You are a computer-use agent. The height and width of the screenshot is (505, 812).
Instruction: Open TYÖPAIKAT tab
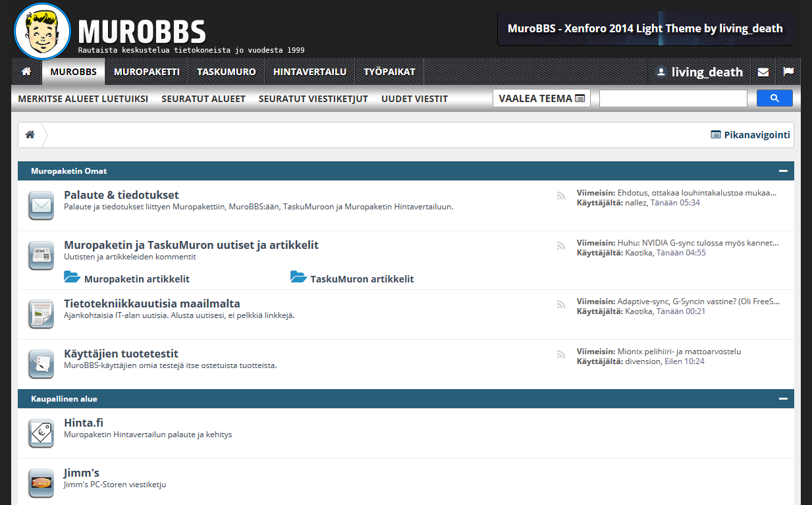(x=389, y=72)
